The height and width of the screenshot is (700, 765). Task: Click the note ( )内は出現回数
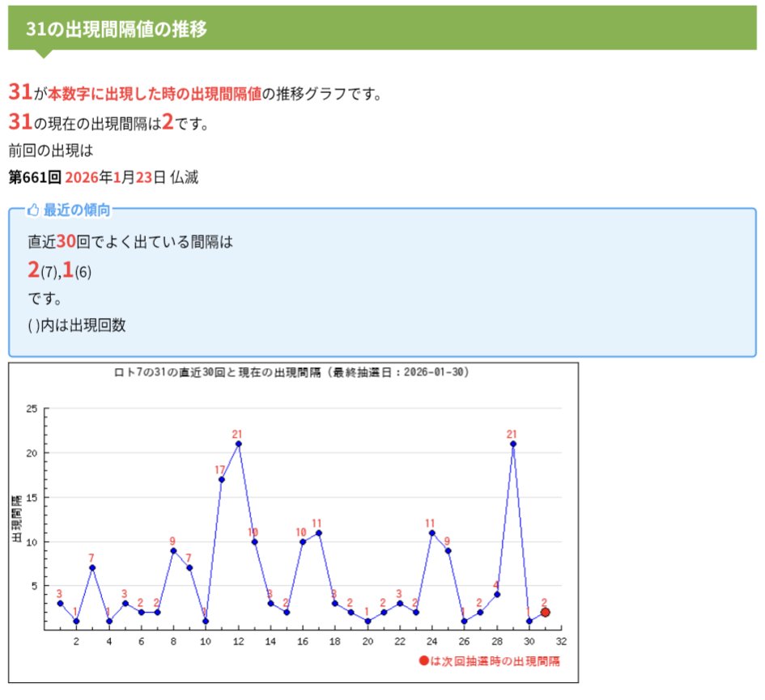pos(77,325)
